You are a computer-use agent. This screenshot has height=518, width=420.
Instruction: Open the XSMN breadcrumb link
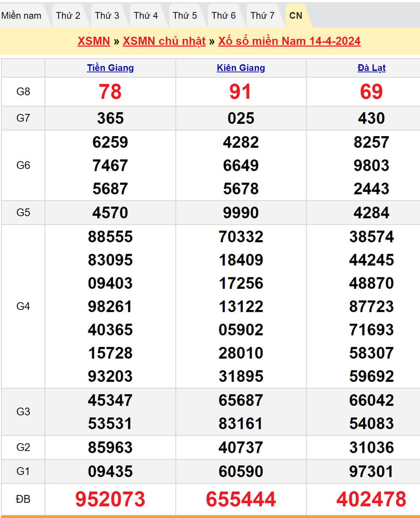tap(94, 41)
